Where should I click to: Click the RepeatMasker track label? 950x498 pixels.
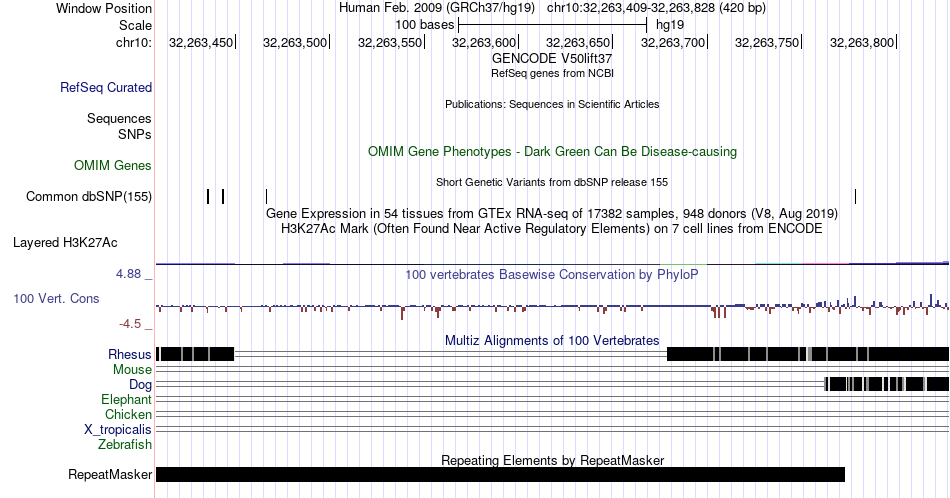coord(110,474)
